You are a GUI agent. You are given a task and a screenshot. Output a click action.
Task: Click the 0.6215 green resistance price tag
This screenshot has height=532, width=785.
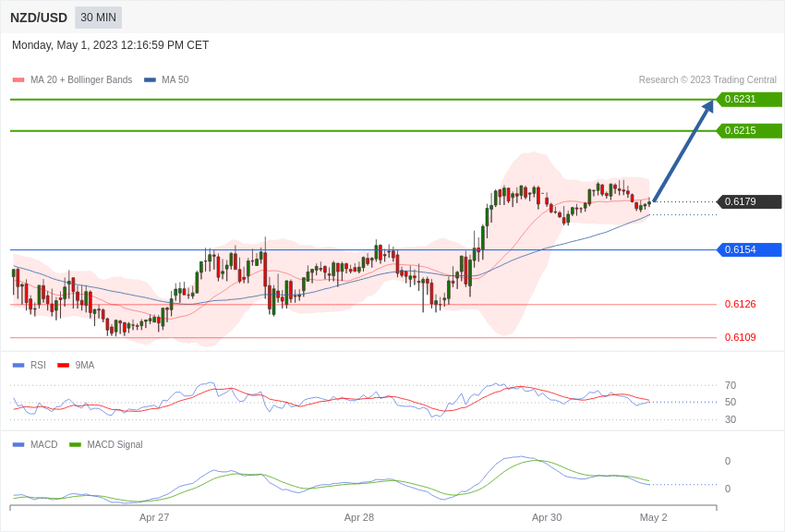click(749, 130)
